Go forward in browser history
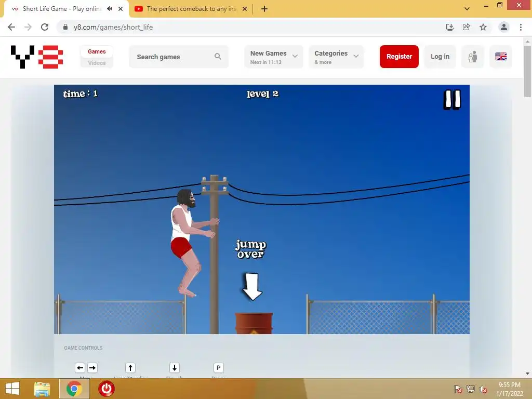The image size is (532, 399). tap(28, 27)
